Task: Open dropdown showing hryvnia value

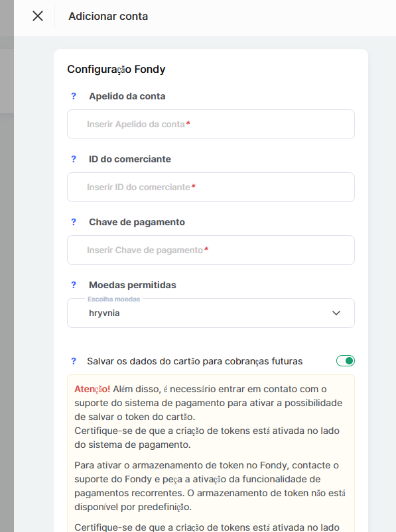Action: pyautogui.click(x=211, y=313)
